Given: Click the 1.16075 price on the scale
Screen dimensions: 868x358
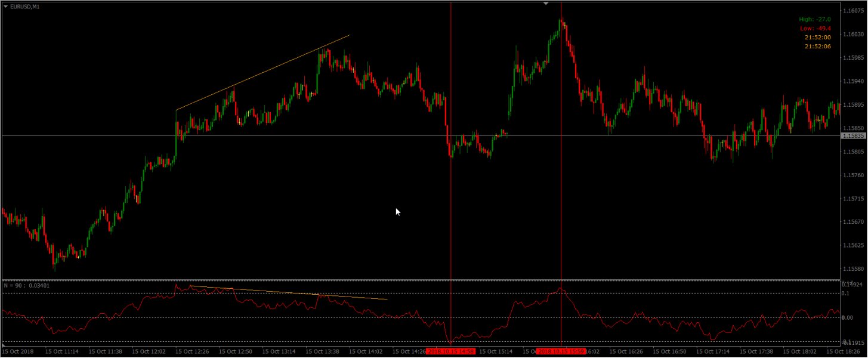Looking at the screenshot, I should point(854,11).
